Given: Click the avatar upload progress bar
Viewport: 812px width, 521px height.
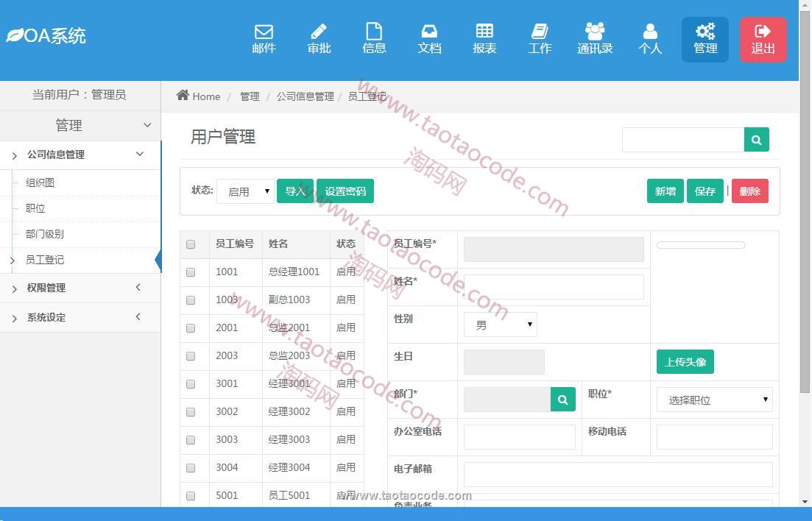Looking at the screenshot, I should pos(700,245).
